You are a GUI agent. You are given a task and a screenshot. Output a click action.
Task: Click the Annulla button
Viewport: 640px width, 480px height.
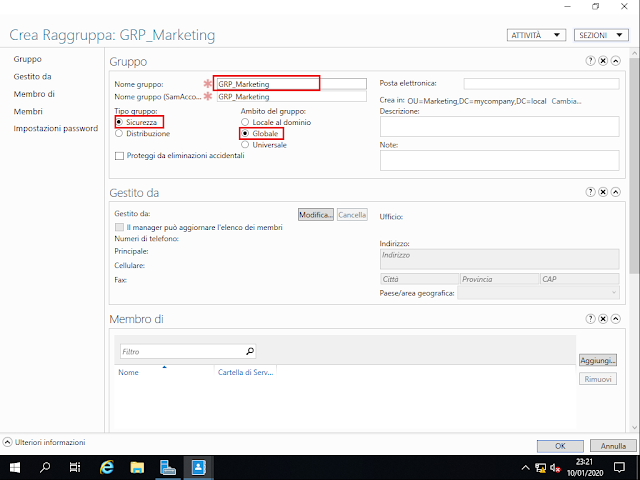(x=613, y=446)
